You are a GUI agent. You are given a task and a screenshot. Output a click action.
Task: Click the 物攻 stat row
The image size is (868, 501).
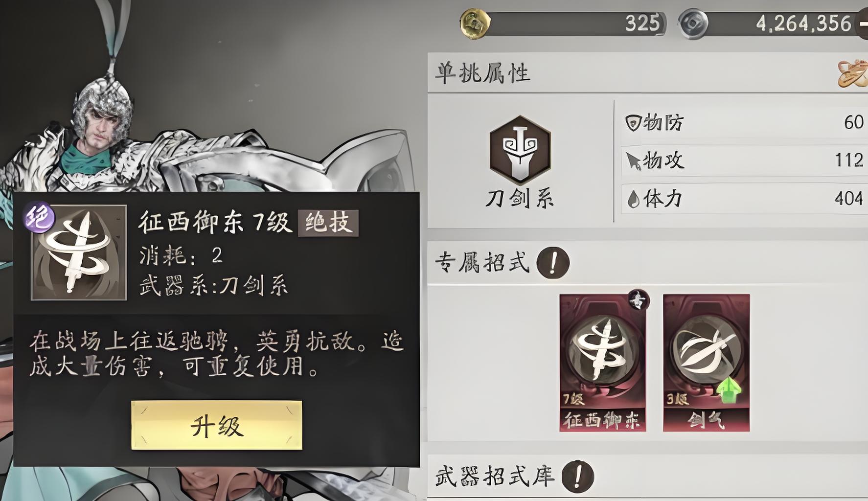tap(744, 160)
